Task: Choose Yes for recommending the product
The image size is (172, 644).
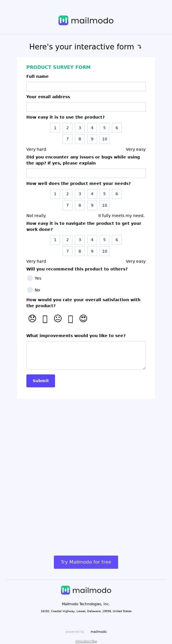Action: coord(30,278)
